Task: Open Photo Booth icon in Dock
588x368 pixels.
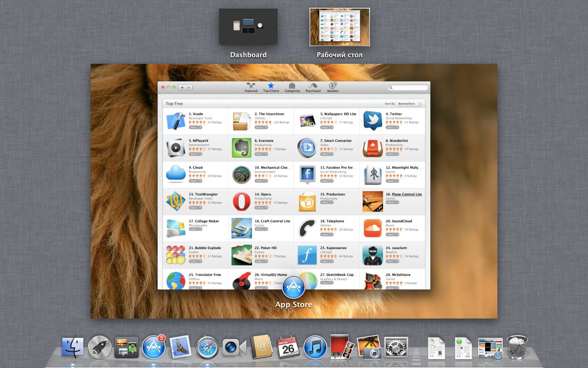Action: tap(342, 347)
